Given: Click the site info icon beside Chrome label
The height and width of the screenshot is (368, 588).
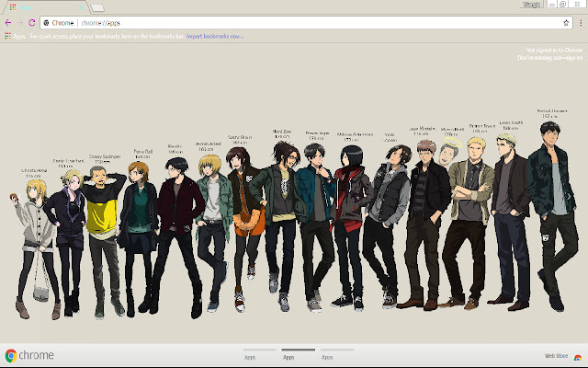Looking at the screenshot, I should [46, 23].
